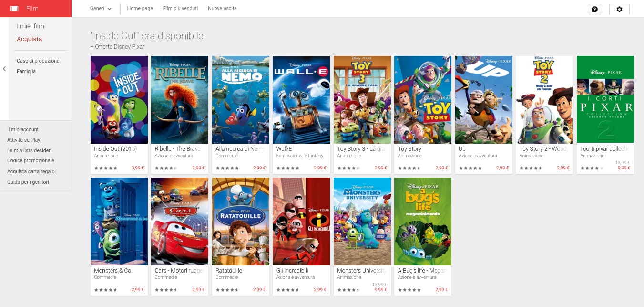Open Case di produzione link
This screenshot has height=307, width=644.
pyautogui.click(x=38, y=61)
